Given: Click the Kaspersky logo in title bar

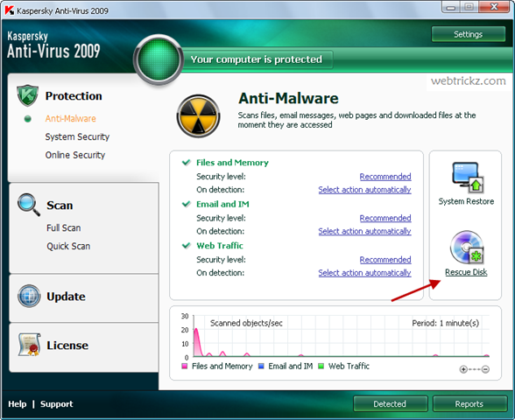Looking at the screenshot, I should click(x=10, y=10).
